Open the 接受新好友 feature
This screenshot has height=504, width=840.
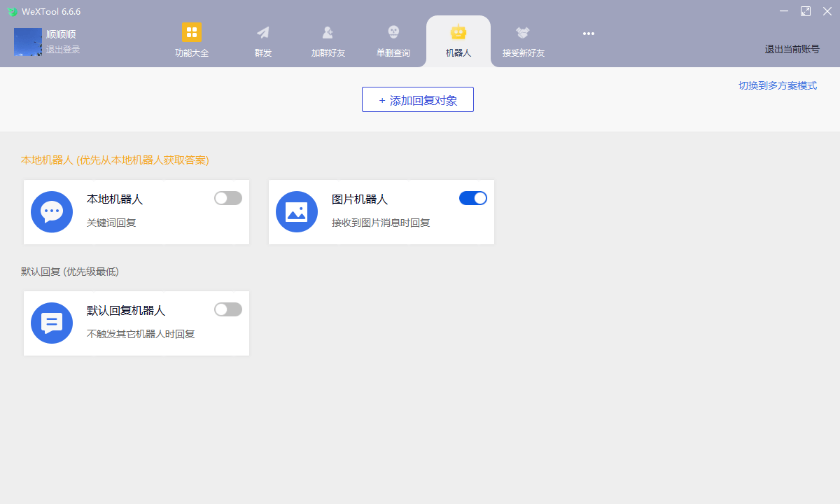(522, 40)
